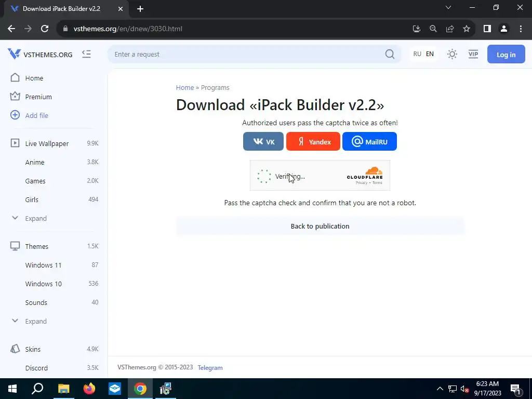Click the search magnifier icon in request field
Screen dimensions: 532x399
tap(390, 54)
